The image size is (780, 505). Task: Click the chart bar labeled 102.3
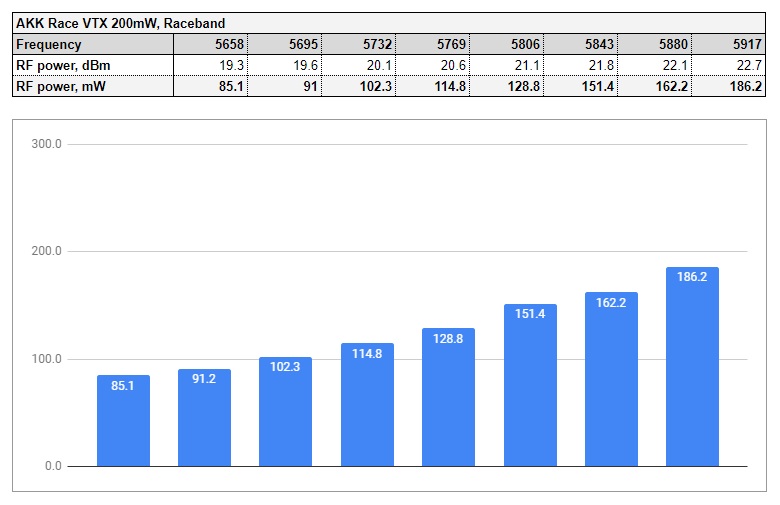click(286, 412)
